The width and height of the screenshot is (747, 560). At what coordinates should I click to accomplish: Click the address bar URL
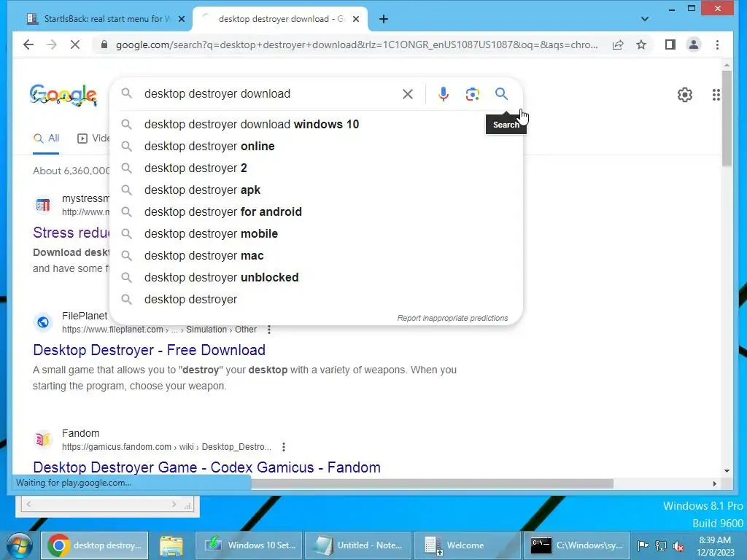click(356, 44)
